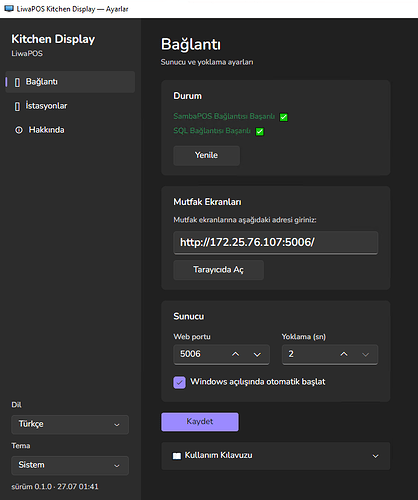Increase Web portu with the up arrow
Screen dimensions: 418x500
[236, 354]
